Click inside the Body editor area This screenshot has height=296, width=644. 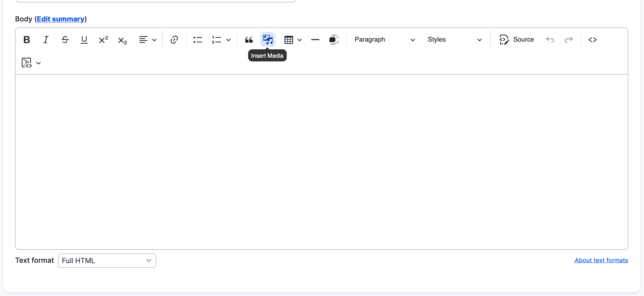[322, 162]
